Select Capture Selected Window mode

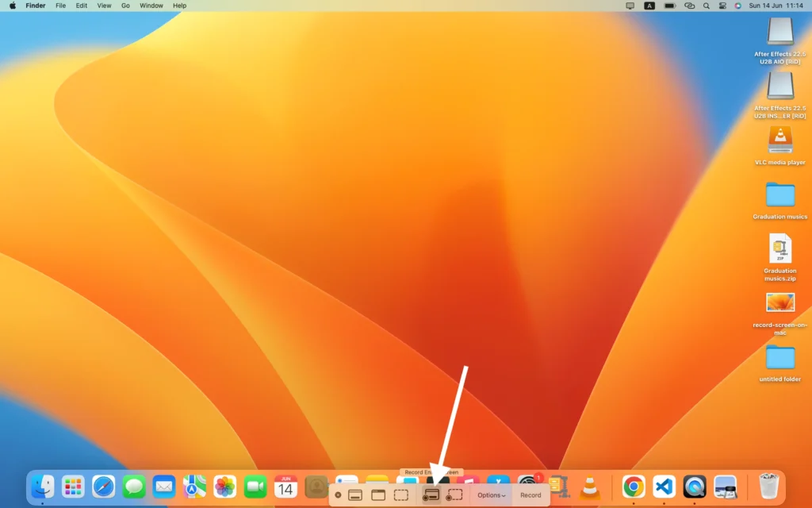pos(378,495)
